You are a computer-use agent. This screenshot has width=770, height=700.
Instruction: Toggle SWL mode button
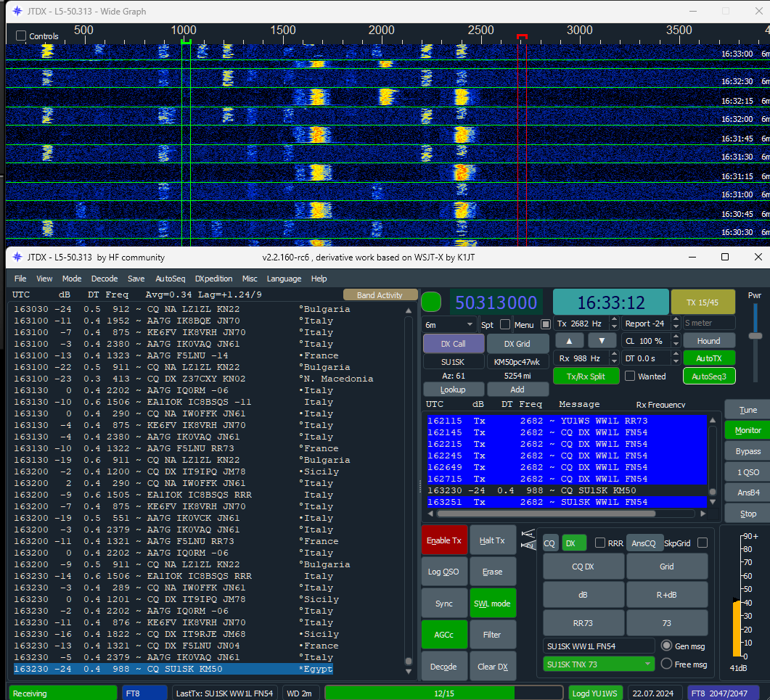[x=492, y=604]
